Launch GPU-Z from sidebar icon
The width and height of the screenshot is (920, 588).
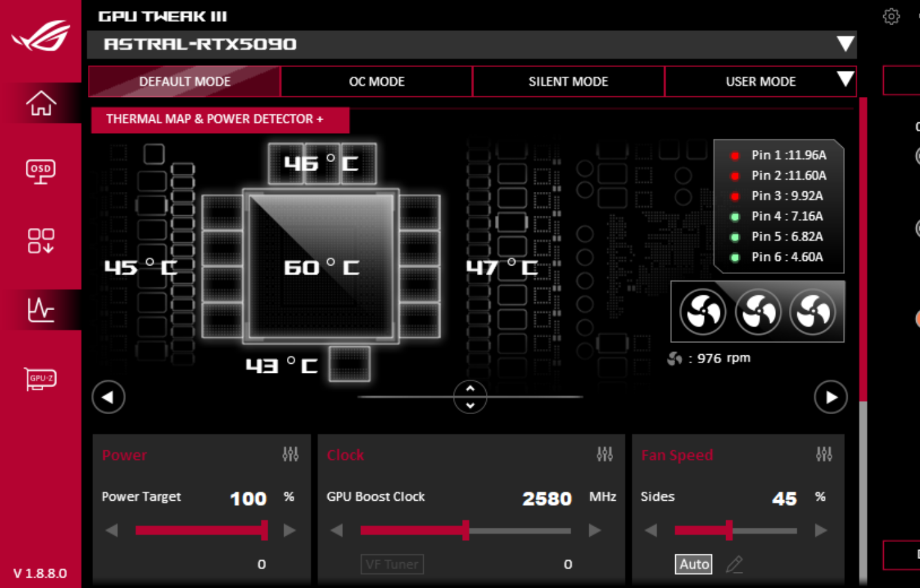point(41,378)
